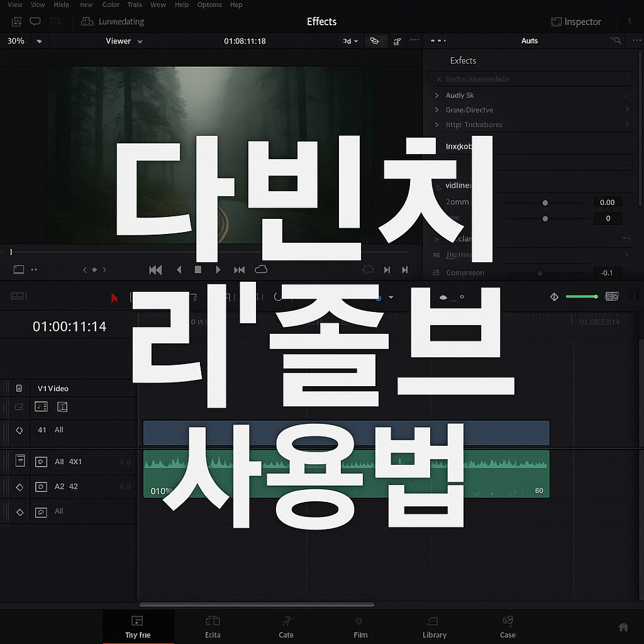
Task: Toggle V1 track clip display icon
Action: 41,407
